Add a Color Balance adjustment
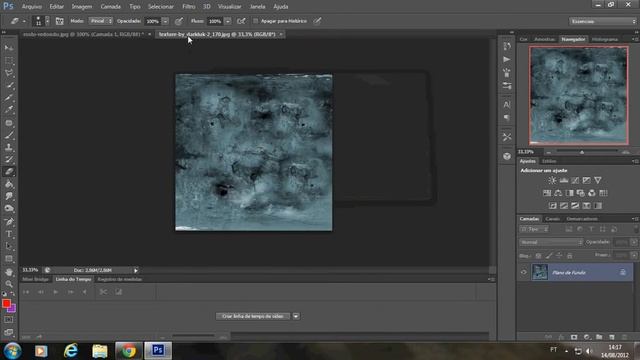Image resolution: width=640 pixels, height=360 pixels. tap(558, 193)
